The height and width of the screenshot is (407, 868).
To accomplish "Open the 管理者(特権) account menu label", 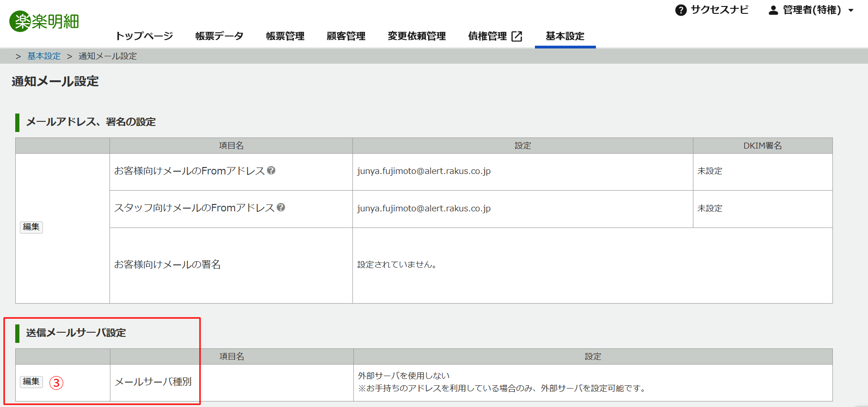I will (x=812, y=10).
